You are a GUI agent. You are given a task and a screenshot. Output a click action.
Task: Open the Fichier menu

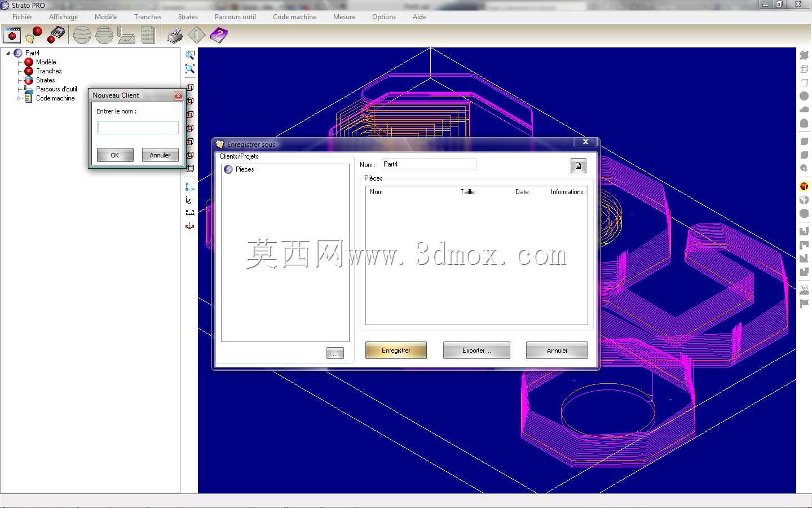[x=23, y=17]
